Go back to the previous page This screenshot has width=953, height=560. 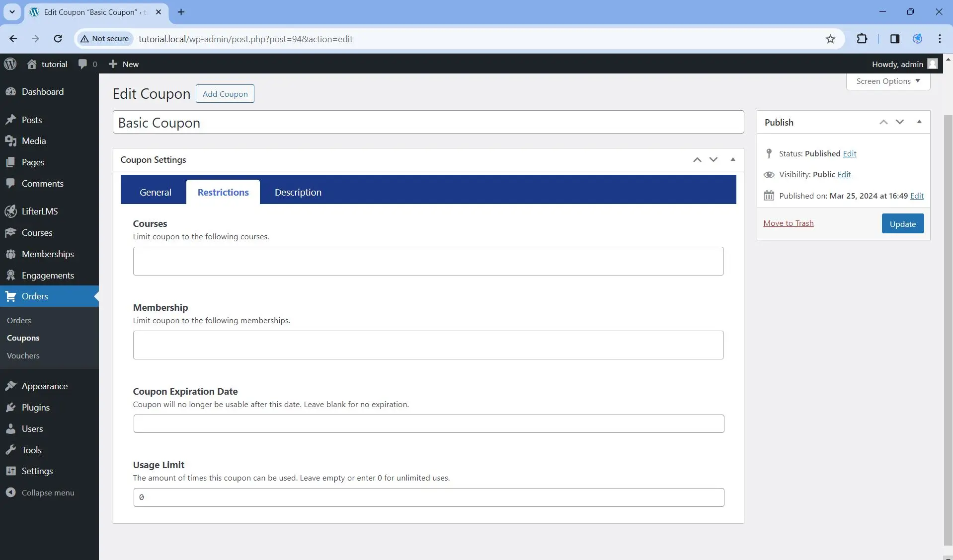coord(13,39)
